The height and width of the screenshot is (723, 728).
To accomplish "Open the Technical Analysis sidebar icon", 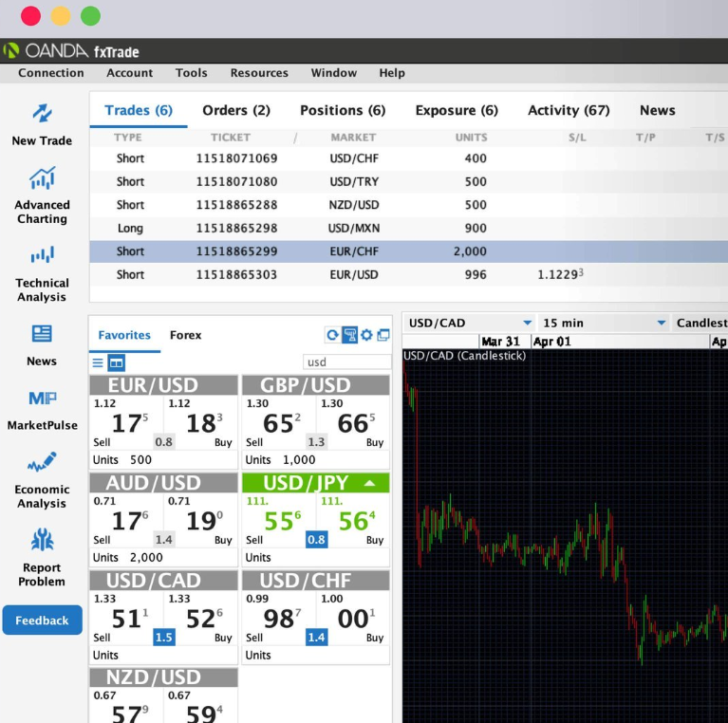I will (x=43, y=255).
